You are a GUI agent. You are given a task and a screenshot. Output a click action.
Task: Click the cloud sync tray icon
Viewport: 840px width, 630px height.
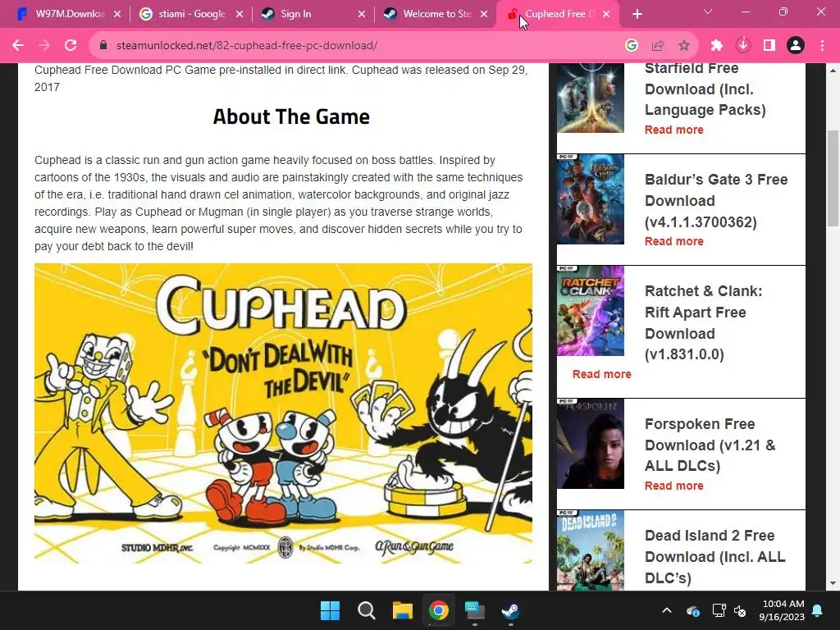click(693, 610)
